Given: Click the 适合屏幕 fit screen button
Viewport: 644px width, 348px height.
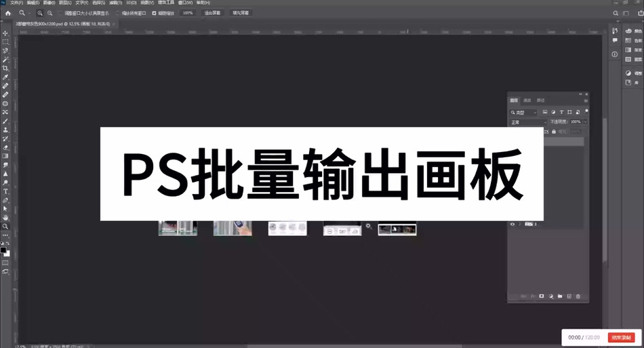Looking at the screenshot, I should click(212, 13).
